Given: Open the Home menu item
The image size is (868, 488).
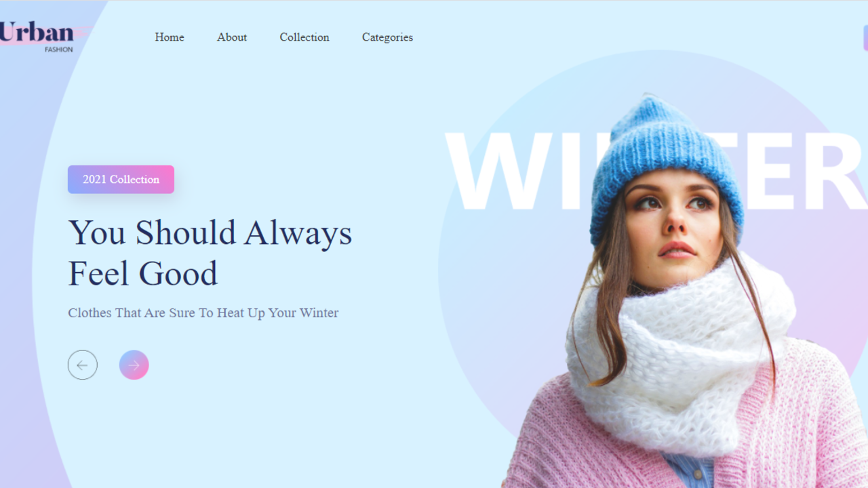Looking at the screenshot, I should 170,37.
